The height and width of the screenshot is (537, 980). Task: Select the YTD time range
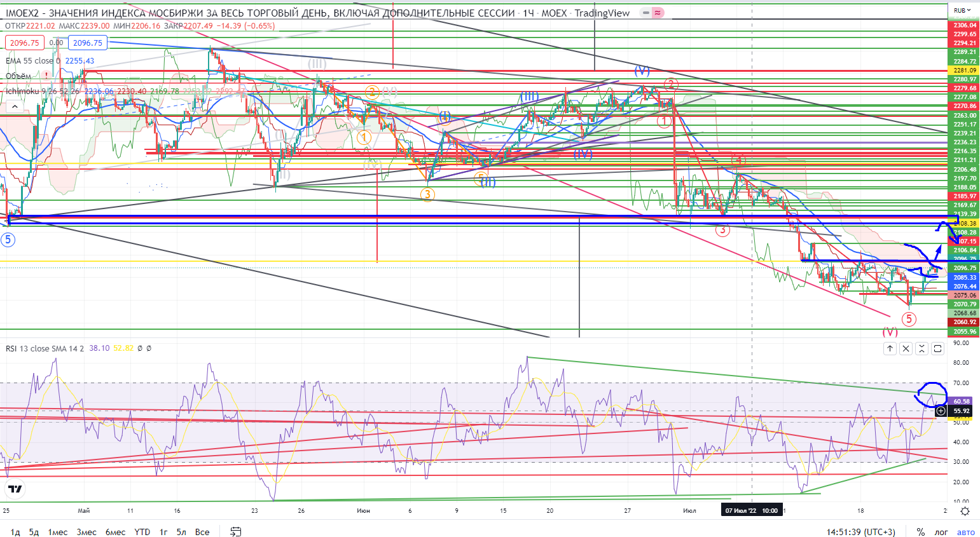click(x=142, y=532)
